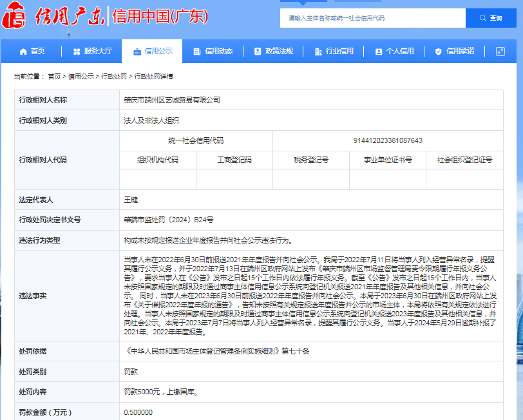Select the 行政相对人类别 row label
This screenshot has height=420, width=523.
pos(43,120)
